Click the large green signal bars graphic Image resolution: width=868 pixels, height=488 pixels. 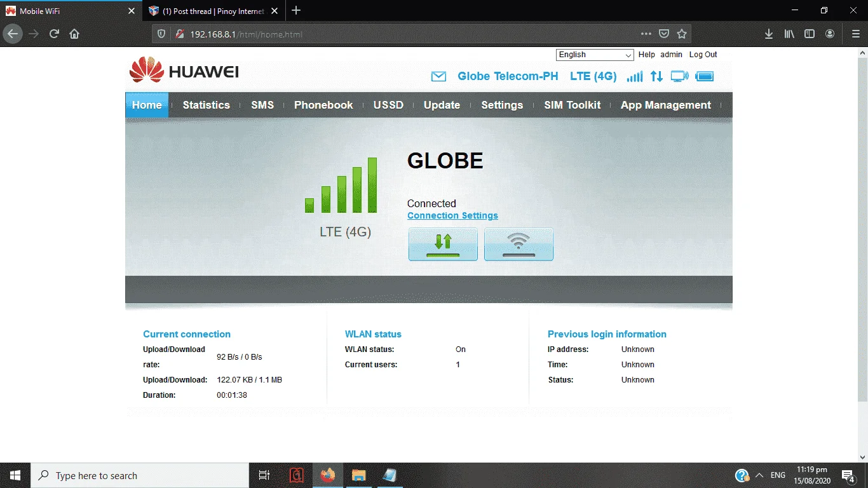coord(341,185)
